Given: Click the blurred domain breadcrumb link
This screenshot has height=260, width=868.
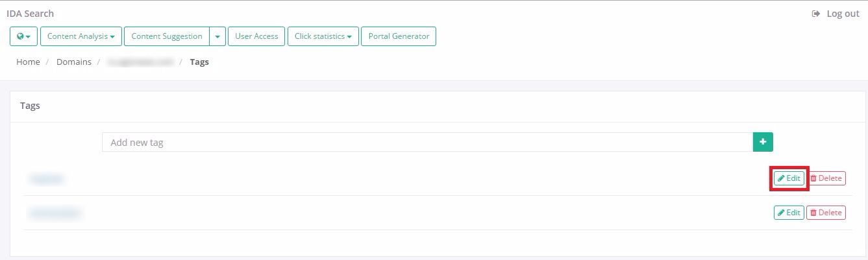Looking at the screenshot, I should click(x=142, y=62).
